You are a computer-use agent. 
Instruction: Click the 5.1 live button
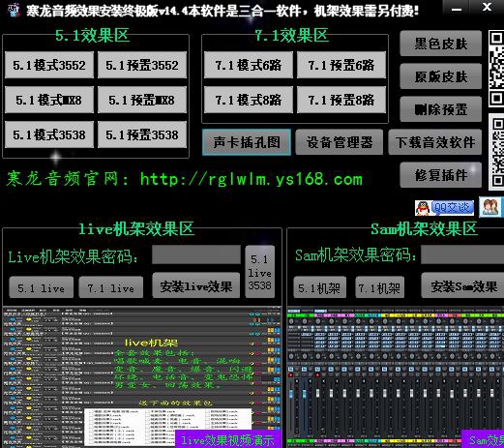click(42, 287)
